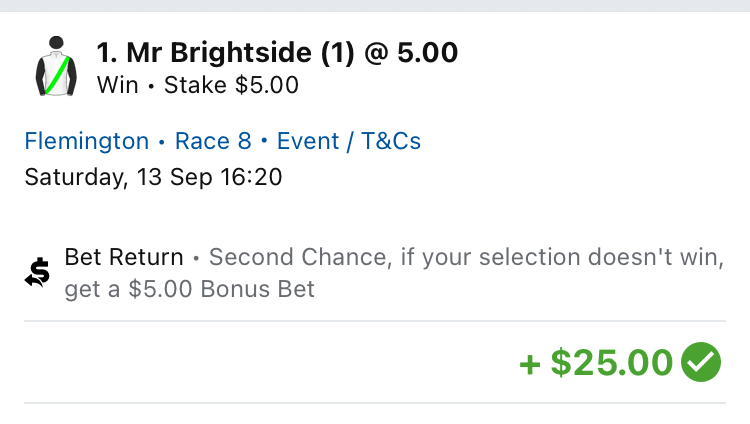The image size is (750, 424).
Task: Click the + $25.00 payout amount
Action: tap(596, 362)
